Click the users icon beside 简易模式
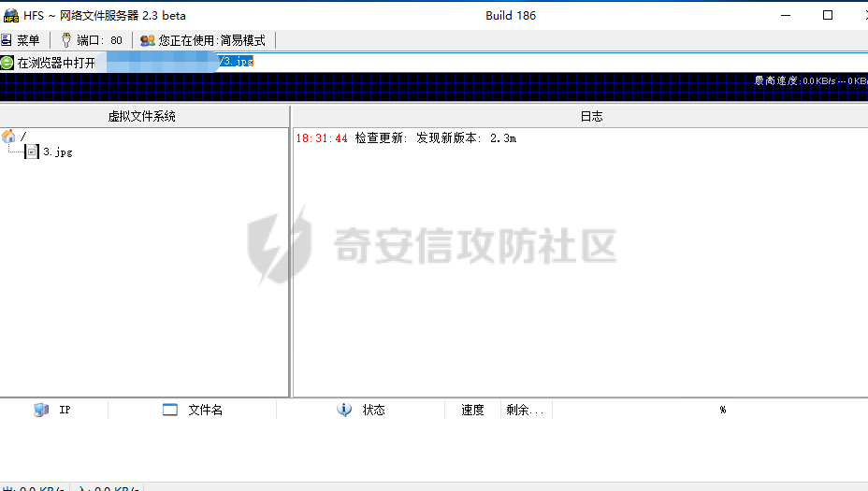The height and width of the screenshot is (491, 868). [x=147, y=40]
